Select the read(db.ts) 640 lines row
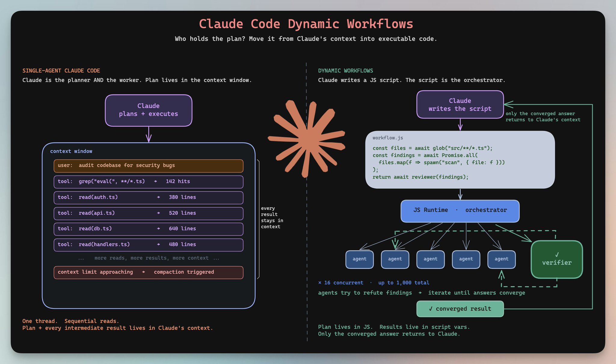This screenshot has width=616, height=364. [149, 229]
